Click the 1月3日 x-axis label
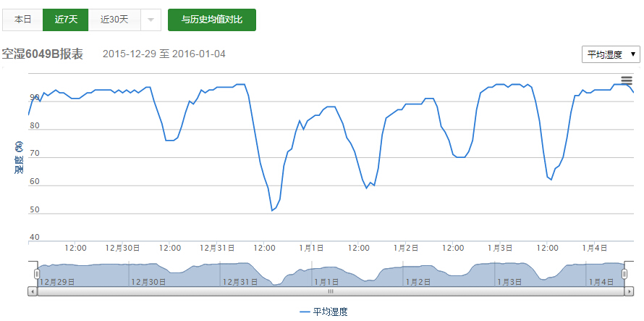Screen dimensions: 644x321 point(501,248)
